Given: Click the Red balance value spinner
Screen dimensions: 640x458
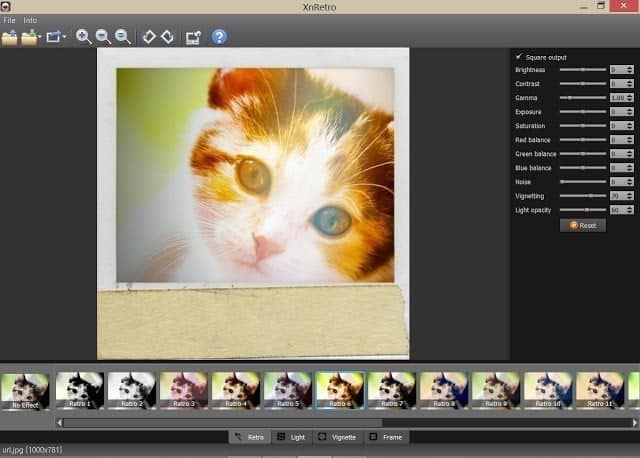Looking at the screenshot, I should [x=622, y=140].
